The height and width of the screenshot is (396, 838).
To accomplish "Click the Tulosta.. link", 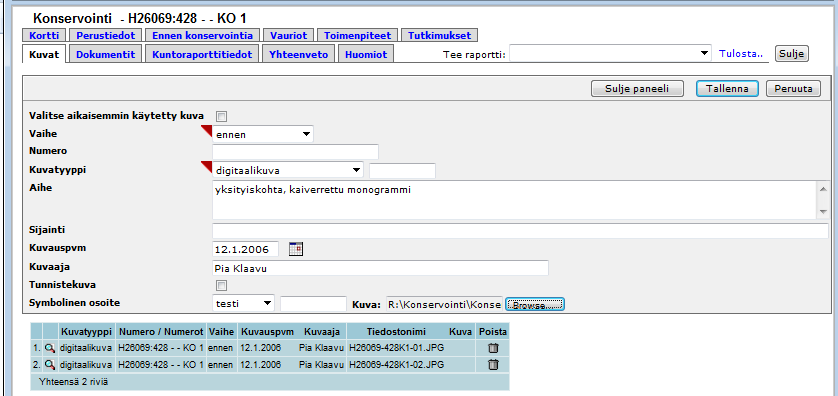I will coord(741,53).
